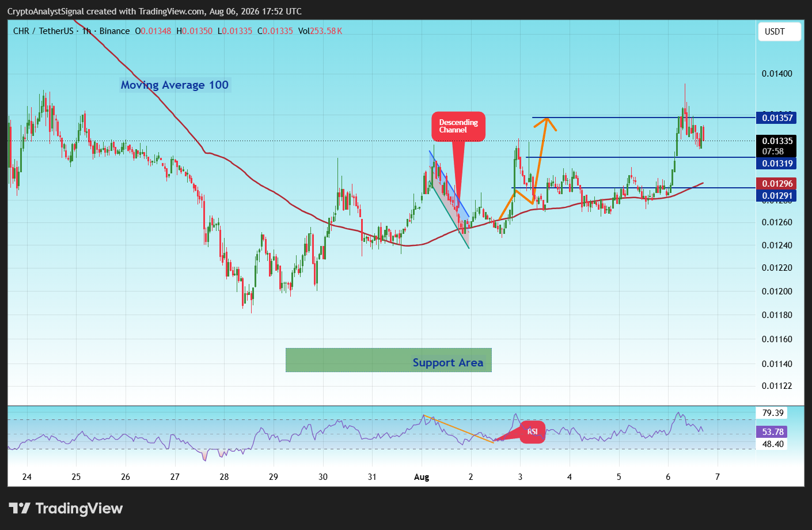This screenshot has width=812, height=530.
Task: Click date 7 on the time axis
Action: 718,477
